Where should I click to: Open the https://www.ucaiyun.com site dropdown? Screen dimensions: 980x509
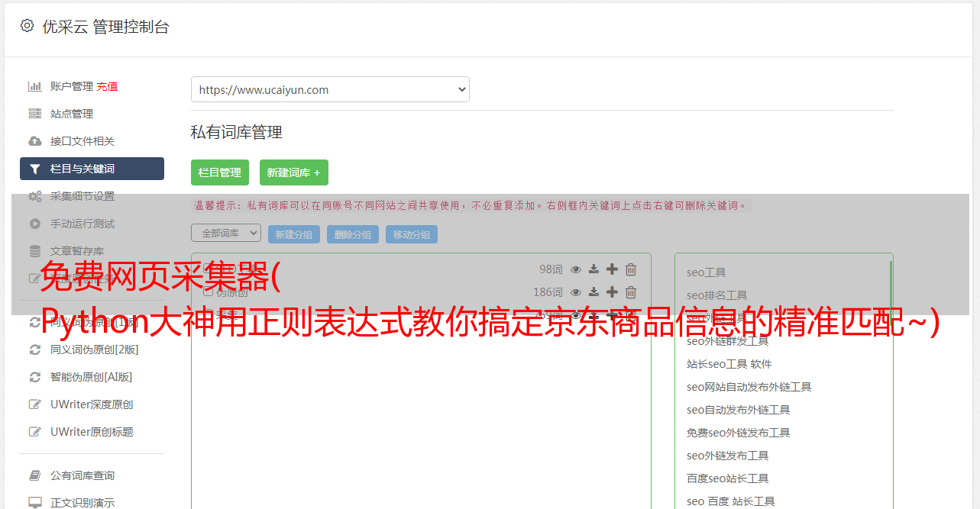tap(330, 89)
